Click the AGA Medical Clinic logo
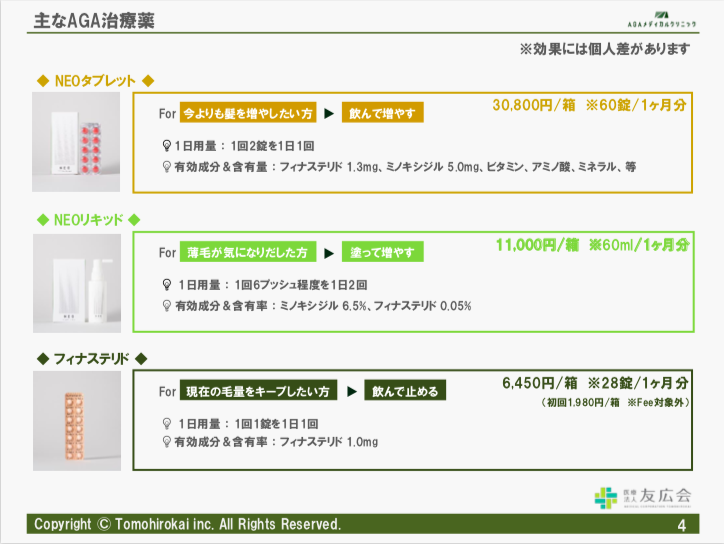This screenshot has height=544, width=724. pos(662,19)
